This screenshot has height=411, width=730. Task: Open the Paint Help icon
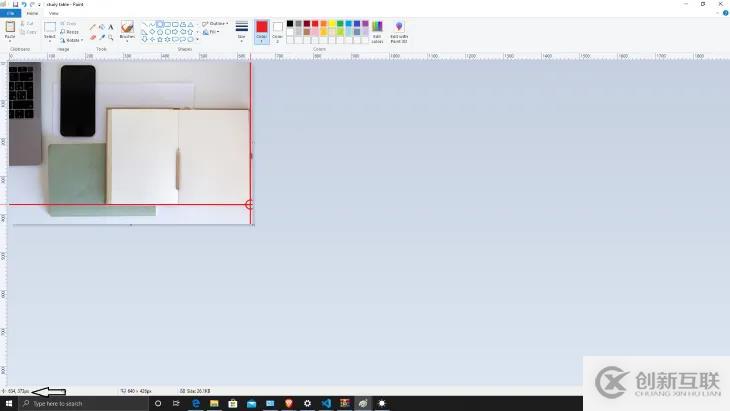tap(725, 13)
